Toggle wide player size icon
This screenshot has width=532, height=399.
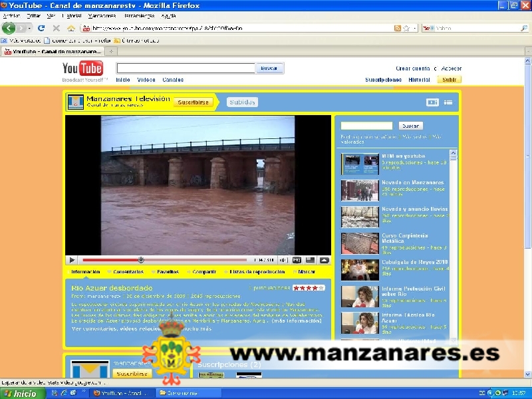click(x=310, y=260)
